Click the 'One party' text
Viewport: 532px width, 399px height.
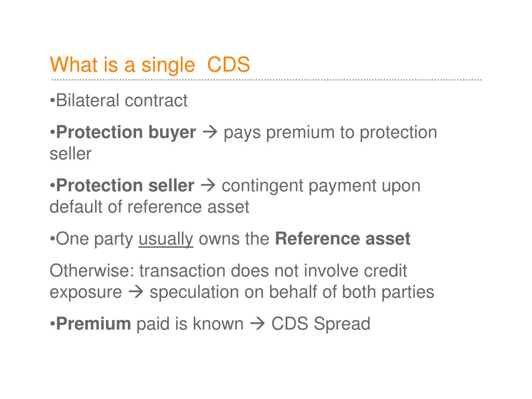95,239
